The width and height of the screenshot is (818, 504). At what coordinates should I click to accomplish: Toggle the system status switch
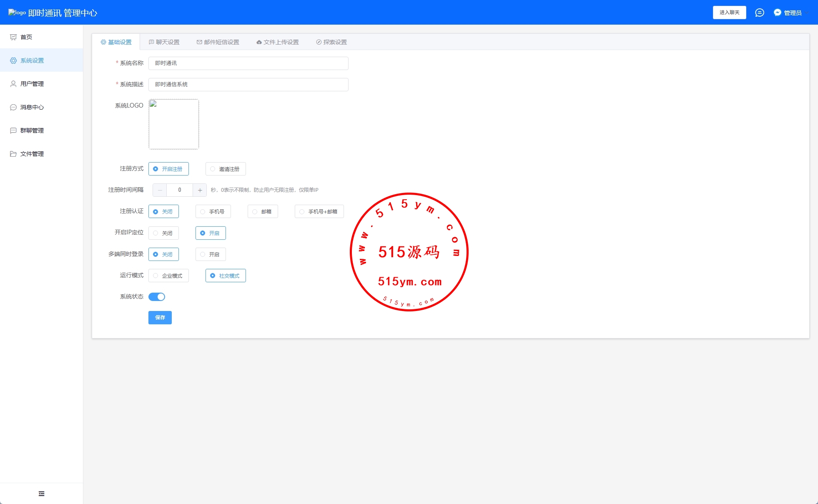(x=157, y=297)
